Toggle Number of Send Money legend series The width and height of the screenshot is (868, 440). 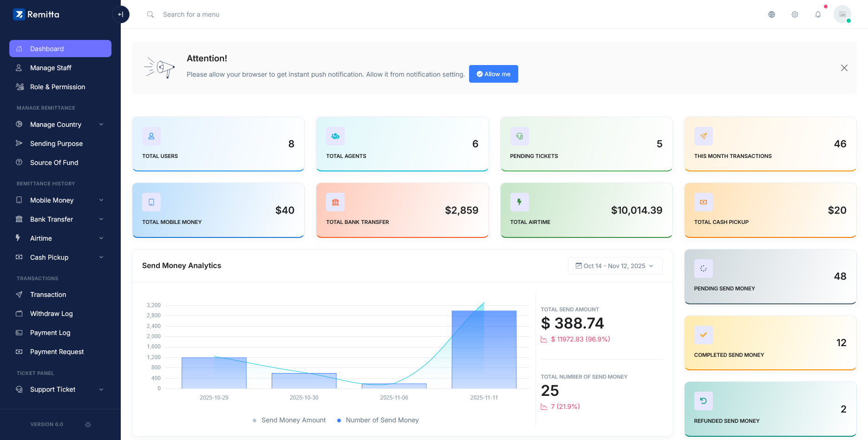tap(378, 420)
